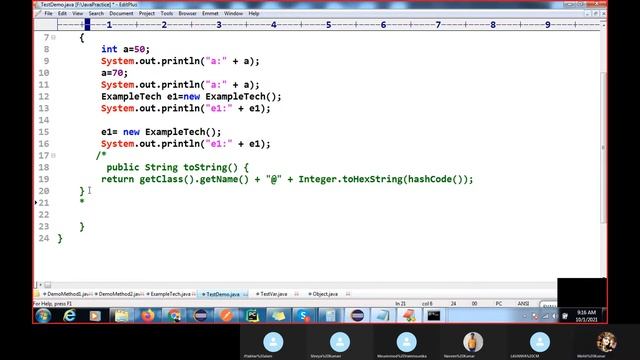The image size is (640, 360).
Task: Click the taskbar clock showing 9:16 AM
Action: 587,316
